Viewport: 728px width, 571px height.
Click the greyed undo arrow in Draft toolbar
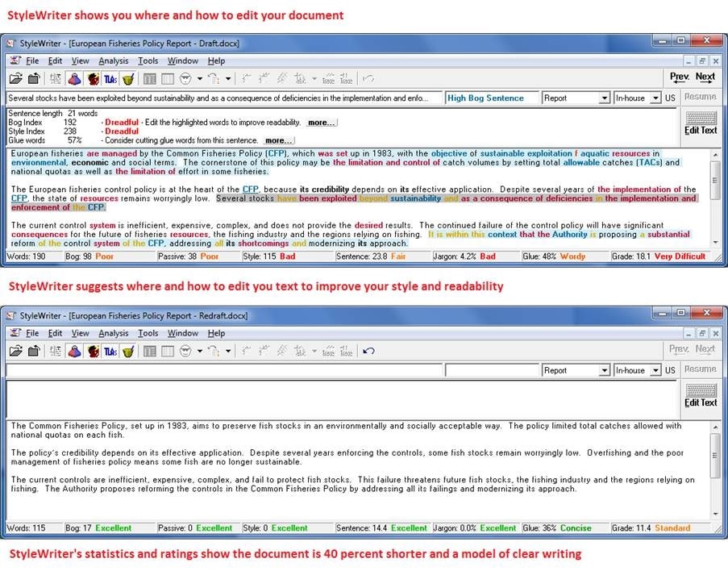click(368, 79)
